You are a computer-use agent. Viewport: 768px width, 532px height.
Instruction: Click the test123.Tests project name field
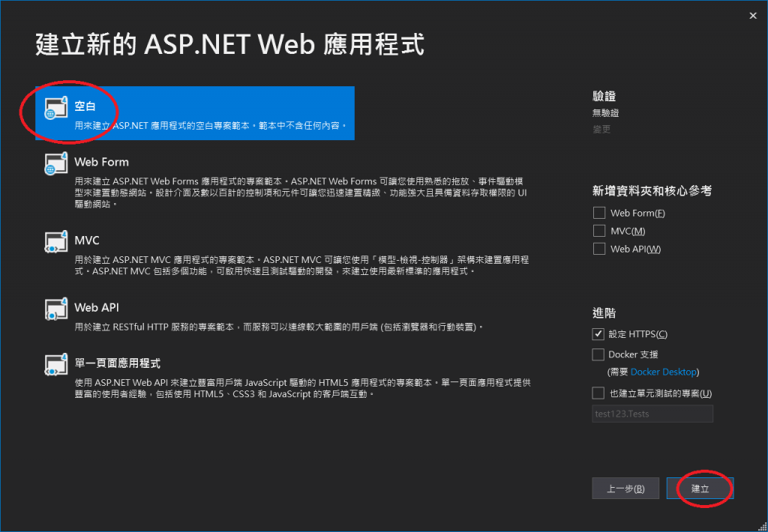652,414
